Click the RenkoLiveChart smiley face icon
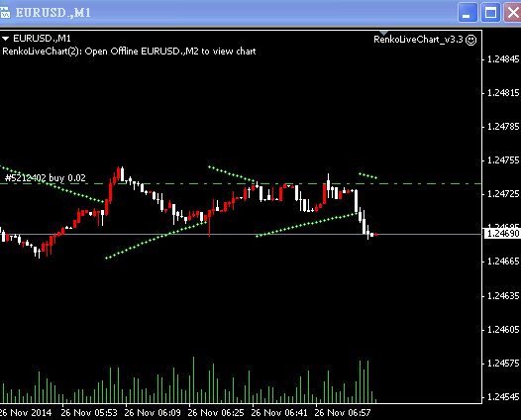521x420 pixels. coord(471,40)
